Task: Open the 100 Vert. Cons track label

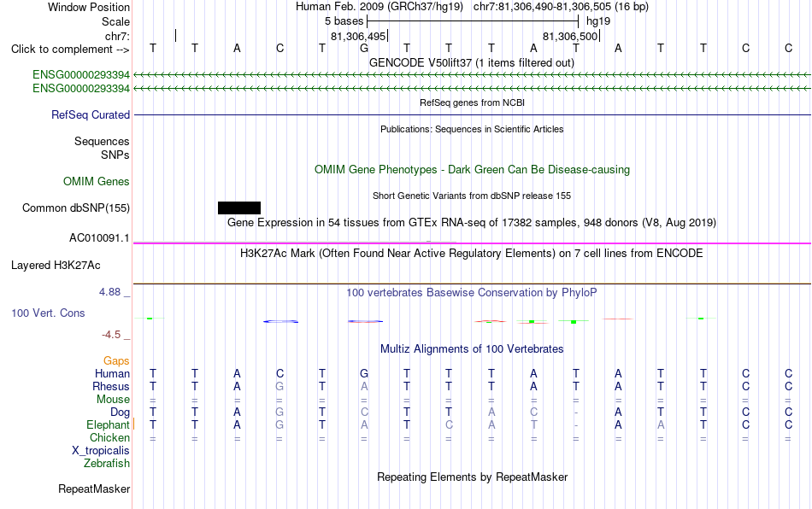Action: click(48, 313)
